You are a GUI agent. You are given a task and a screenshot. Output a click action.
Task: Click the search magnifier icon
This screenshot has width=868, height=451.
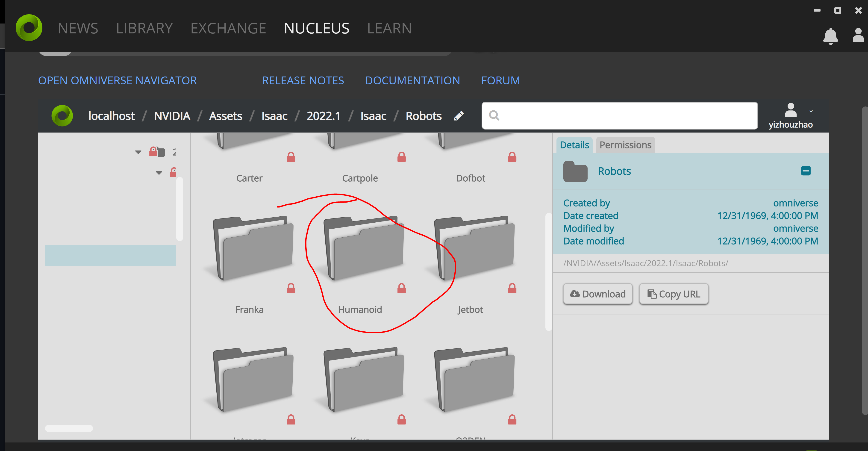tap(494, 116)
